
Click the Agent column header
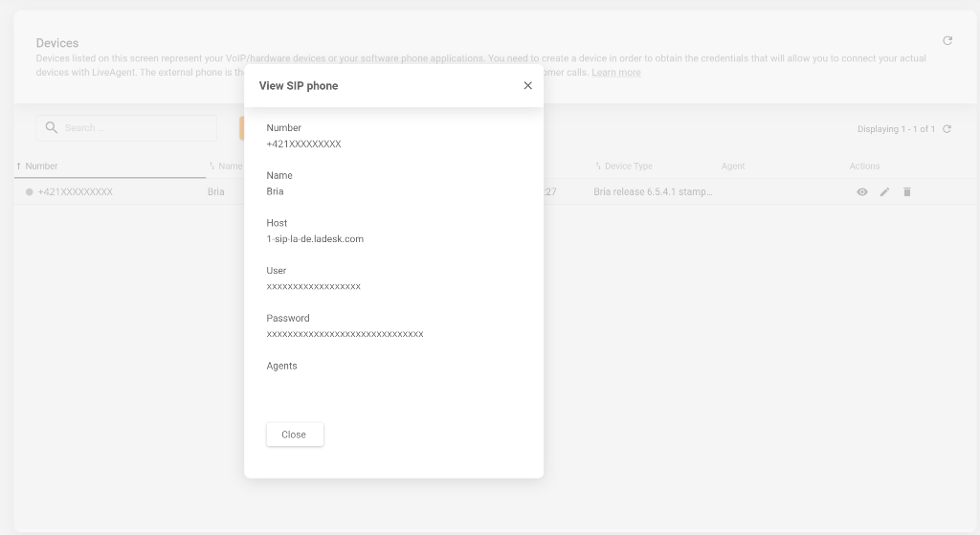(732, 167)
